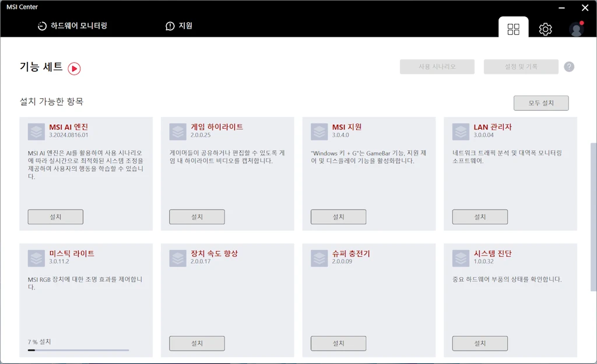The width and height of the screenshot is (597, 364).
Task: Install LAN 관리자
Action: 480,217
